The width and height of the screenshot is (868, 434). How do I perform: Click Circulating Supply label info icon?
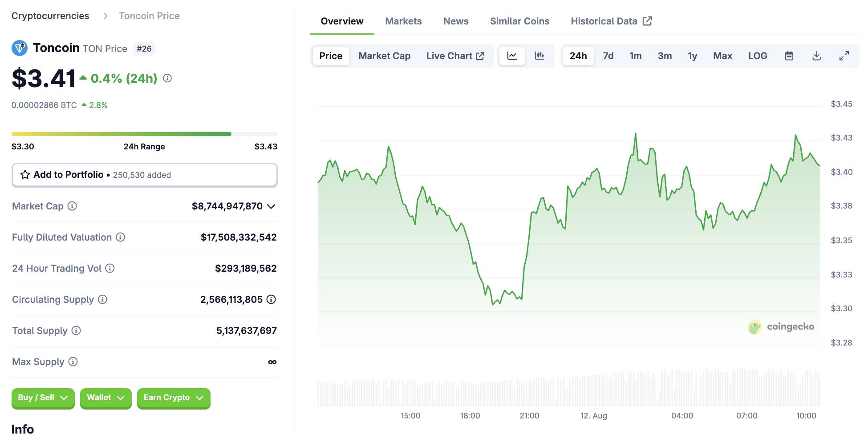click(x=102, y=299)
